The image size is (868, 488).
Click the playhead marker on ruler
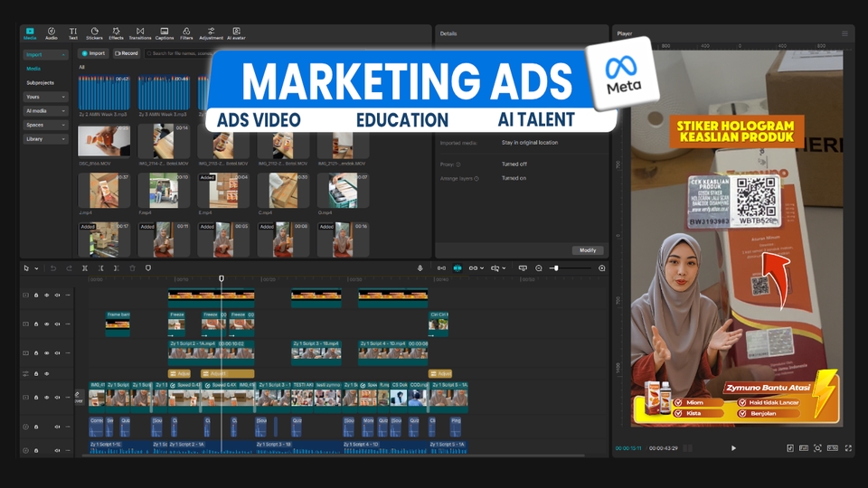(222, 278)
